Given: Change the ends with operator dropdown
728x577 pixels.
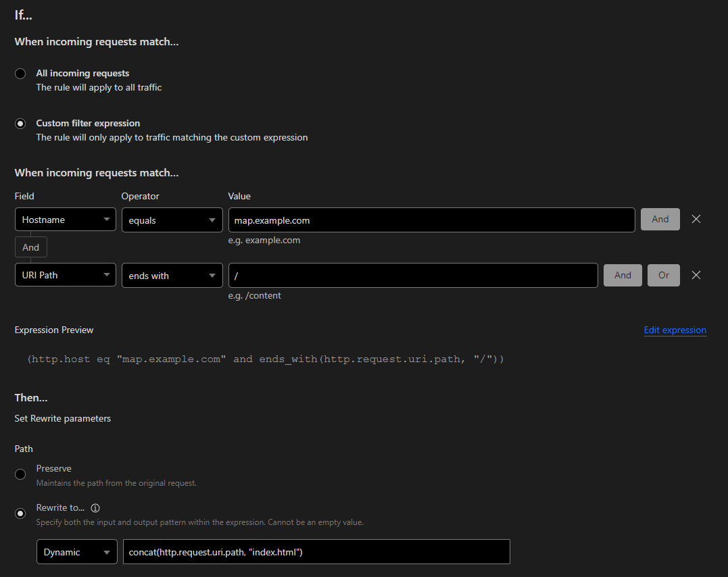Looking at the screenshot, I should (172, 275).
